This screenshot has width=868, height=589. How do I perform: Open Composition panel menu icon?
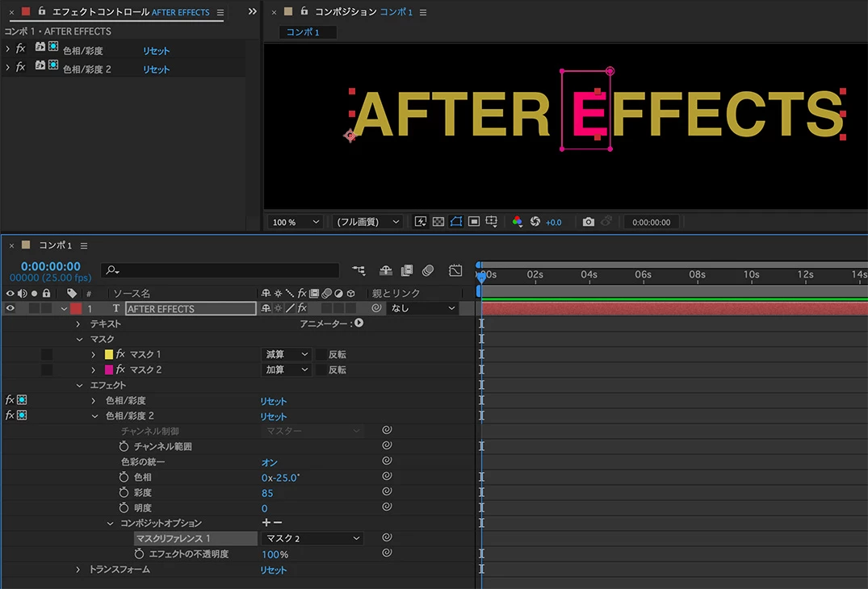(x=423, y=12)
